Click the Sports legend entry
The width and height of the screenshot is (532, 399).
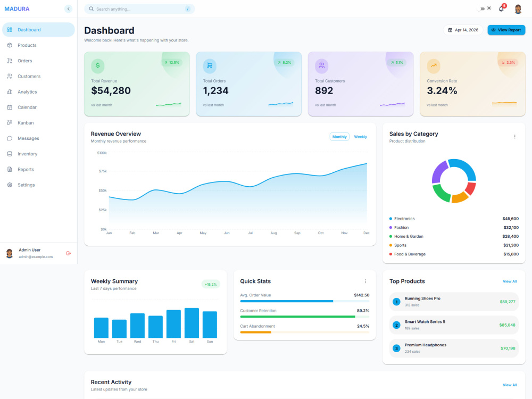pyautogui.click(x=454, y=245)
